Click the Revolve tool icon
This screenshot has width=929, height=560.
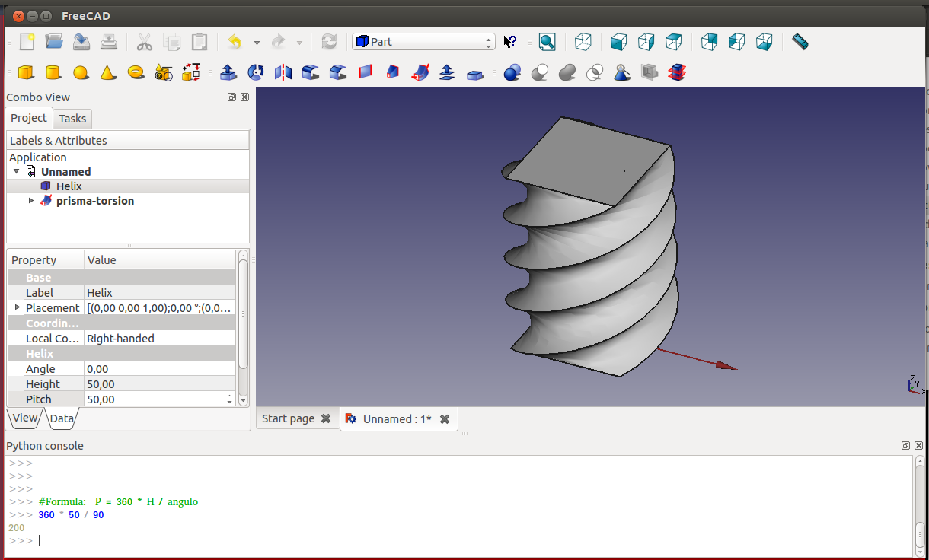tap(256, 72)
